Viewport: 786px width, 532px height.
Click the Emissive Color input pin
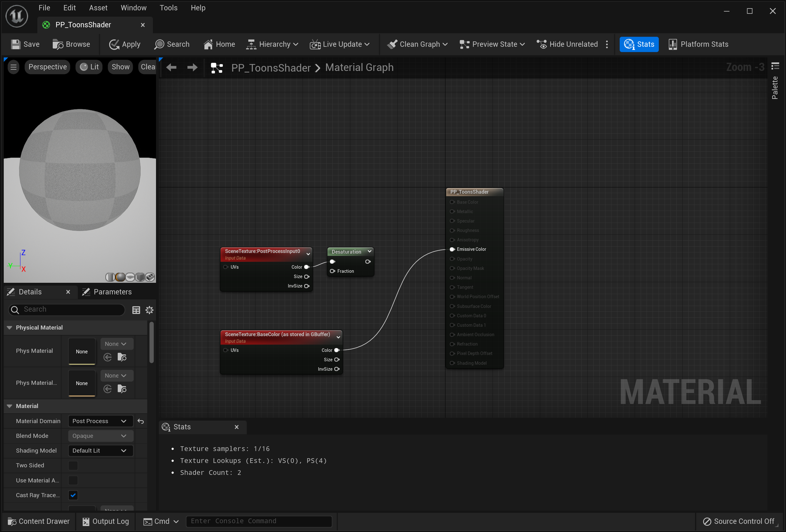coord(452,249)
